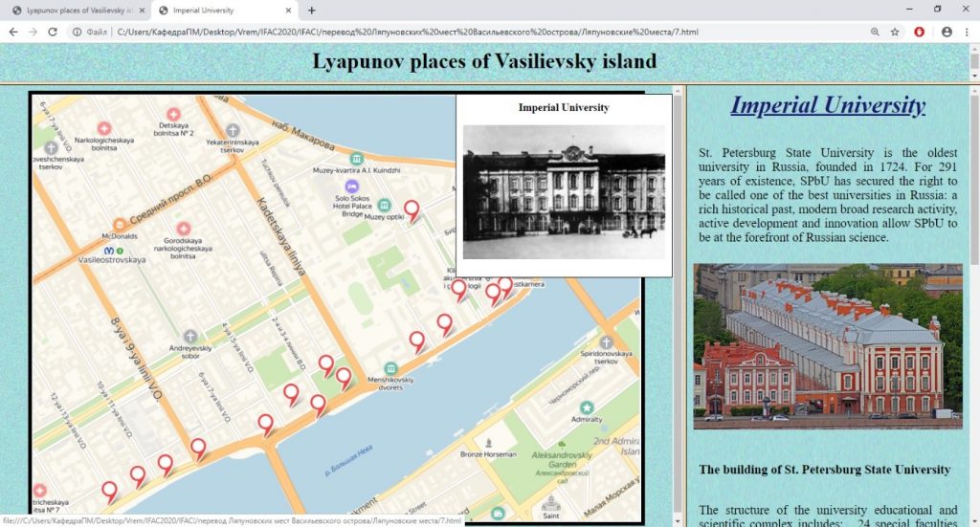Open the Imperial University heading link
The height and width of the screenshot is (527, 980).
click(x=828, y=105)
